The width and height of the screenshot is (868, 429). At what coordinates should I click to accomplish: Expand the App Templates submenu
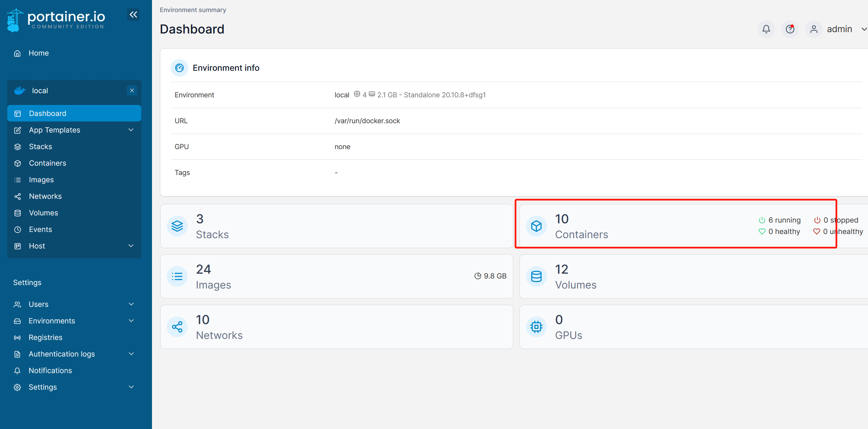(131, 130)
